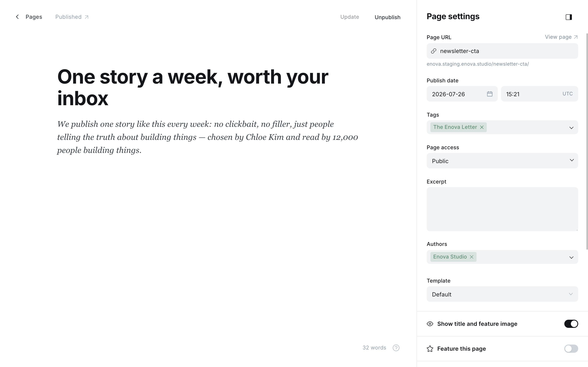Remove The Enova Letter tag
The width and height of the screenshot is (588, 367).
click(482, 127)
